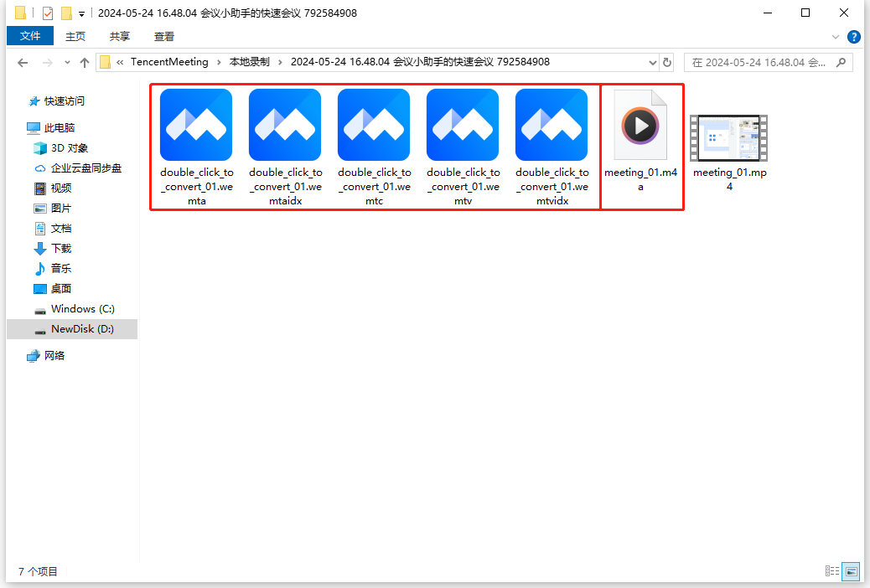Viewport: 870px width, 588px height.
Task: Expand the ribbon with the chevron
Action: (835, 37)
